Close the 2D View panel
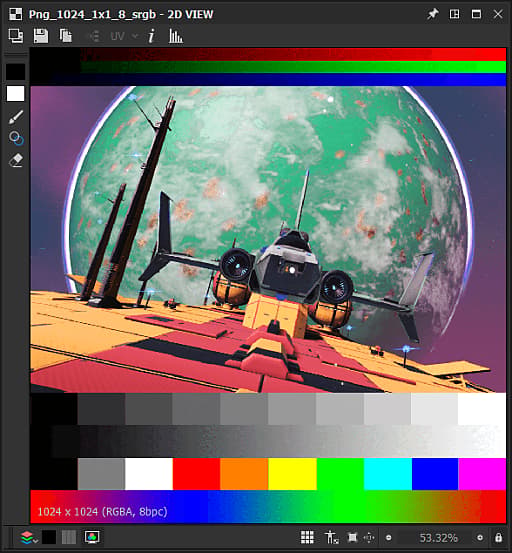This screenshot has width=512, height=553. 498,14
